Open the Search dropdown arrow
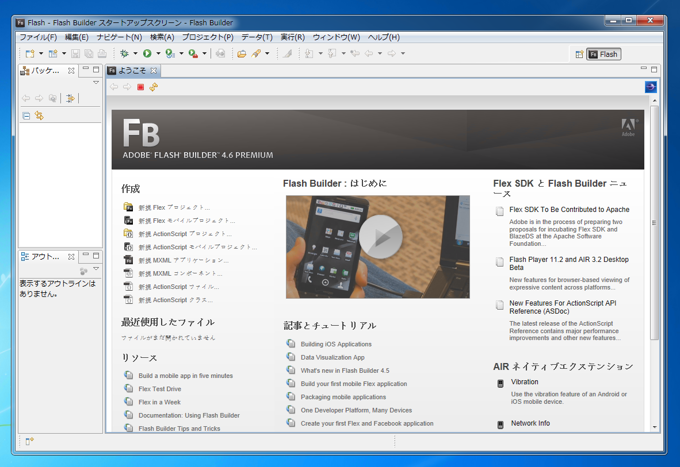680x467 pixels. click(267, 54)
